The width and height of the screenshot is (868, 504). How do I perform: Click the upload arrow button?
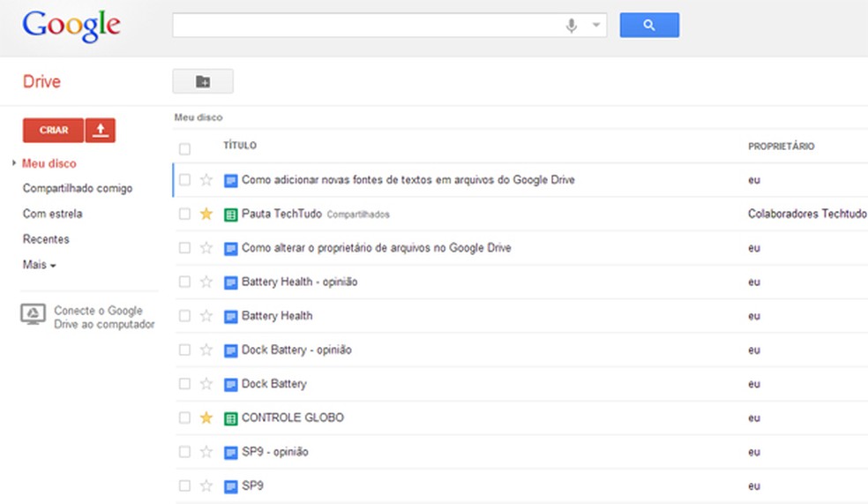(x=101, y=130)
